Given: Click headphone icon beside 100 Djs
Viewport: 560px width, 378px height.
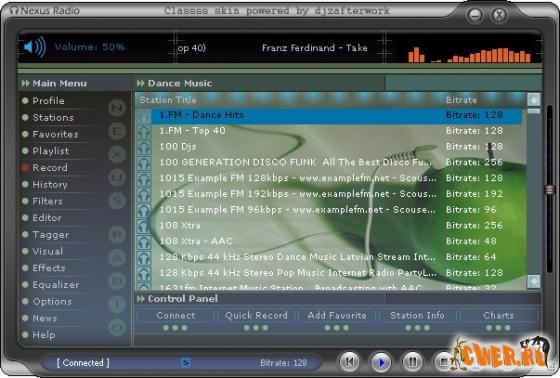Looking at the screenshot, I should pos(144,147).
